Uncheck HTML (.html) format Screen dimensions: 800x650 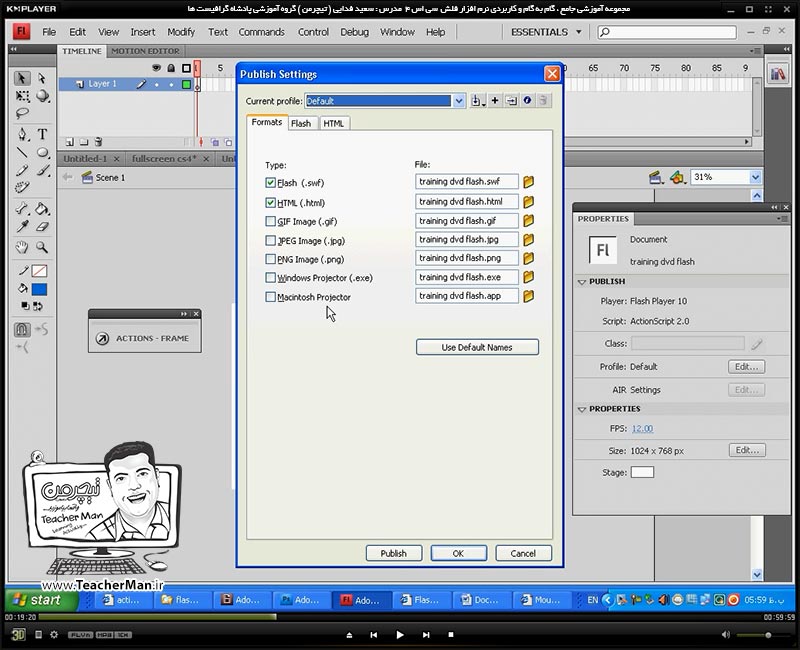click(x=270, y=203)
